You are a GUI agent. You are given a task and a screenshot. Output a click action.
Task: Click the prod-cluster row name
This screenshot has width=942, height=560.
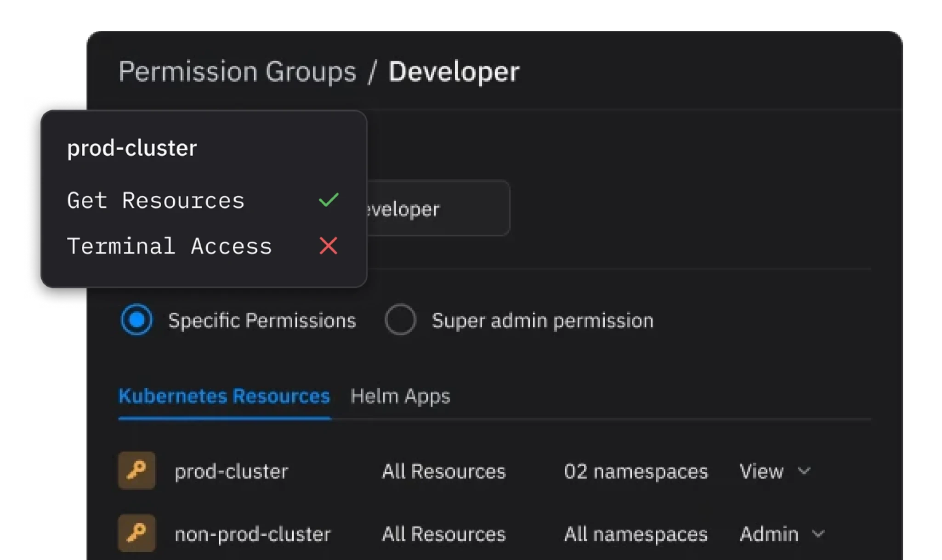click(231, 471)
